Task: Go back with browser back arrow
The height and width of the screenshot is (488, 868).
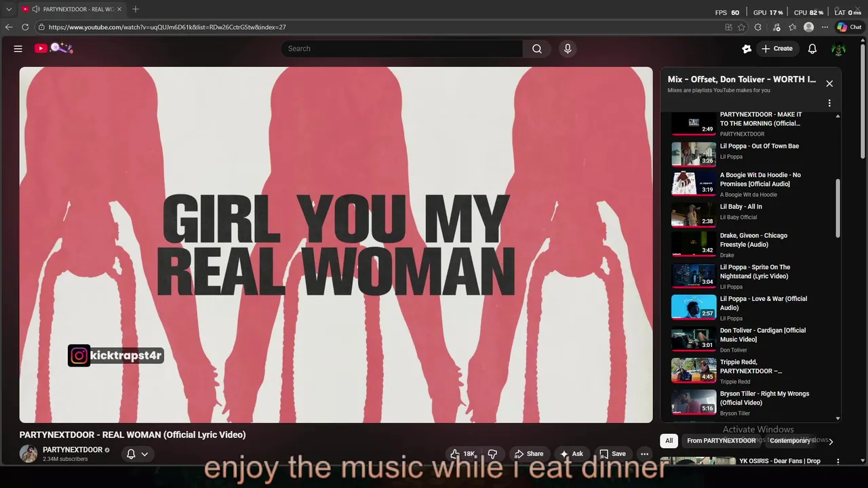Action: tap(9, 27)
